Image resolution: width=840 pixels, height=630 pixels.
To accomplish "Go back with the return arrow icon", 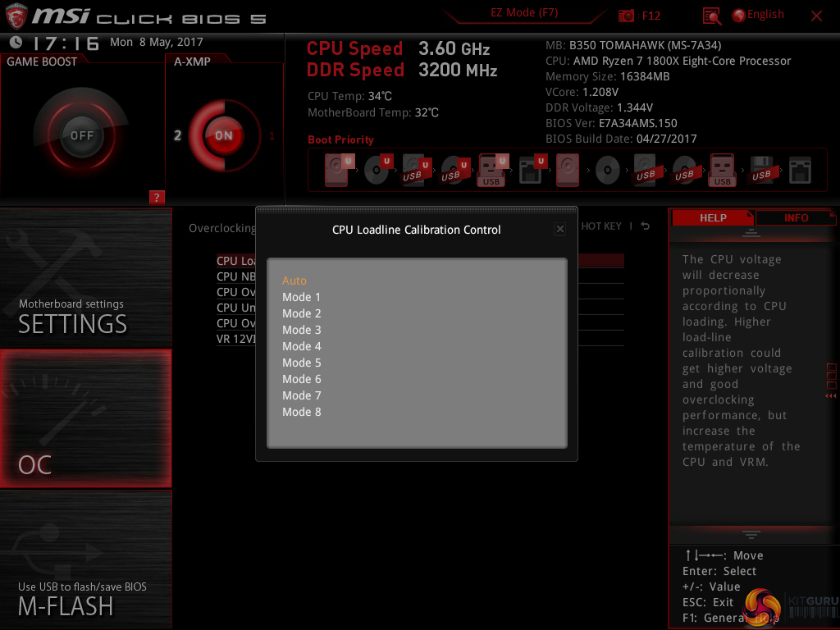I will tap(646, 226).
